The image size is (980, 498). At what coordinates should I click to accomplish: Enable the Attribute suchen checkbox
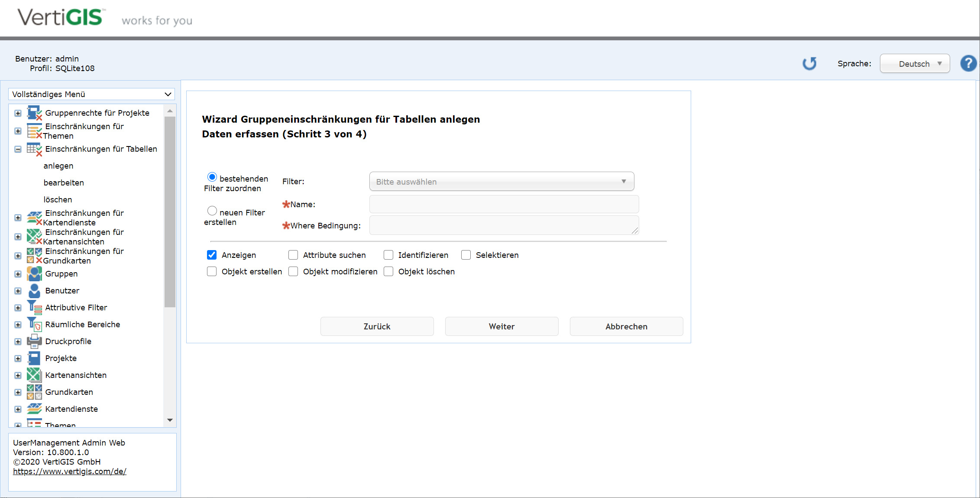pyautogui.click(x=293, y=255)
